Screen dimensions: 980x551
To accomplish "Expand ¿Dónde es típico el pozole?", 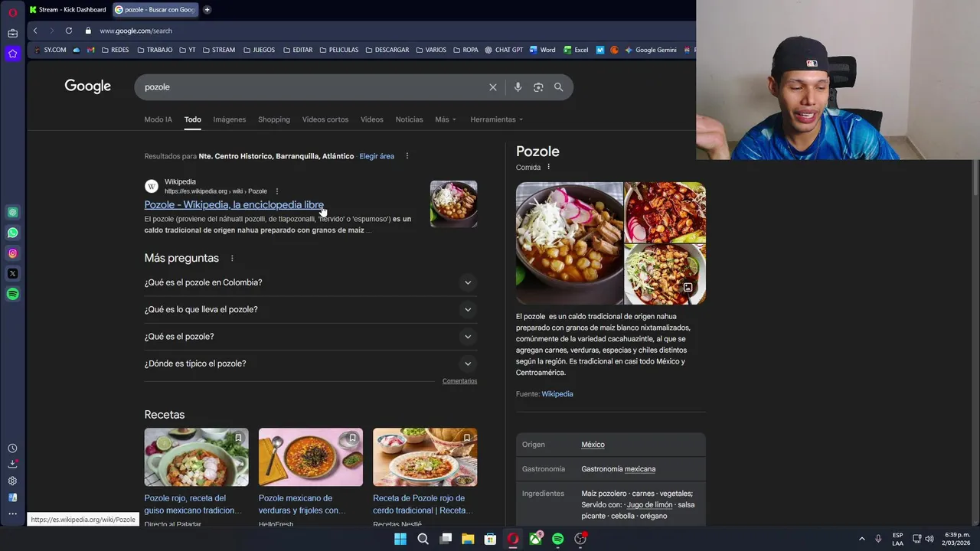I will pyautogui.click(x=310, y=364).
